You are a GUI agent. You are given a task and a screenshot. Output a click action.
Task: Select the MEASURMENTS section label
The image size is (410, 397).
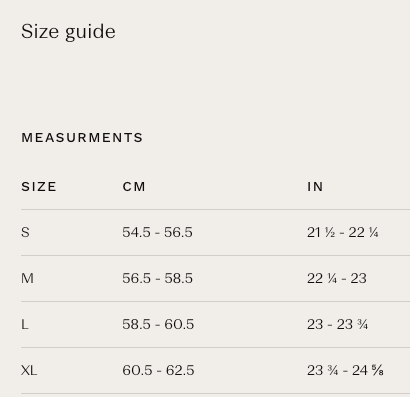(x=82, y=138)
